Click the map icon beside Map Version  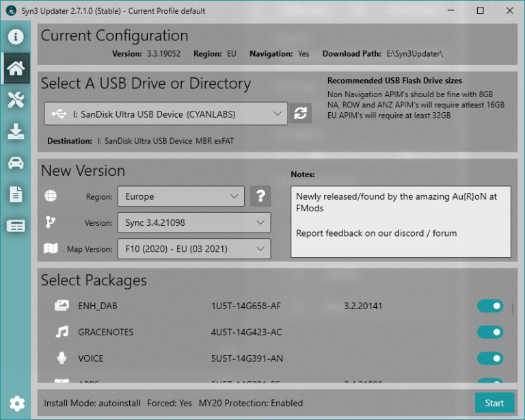(51, 248)
